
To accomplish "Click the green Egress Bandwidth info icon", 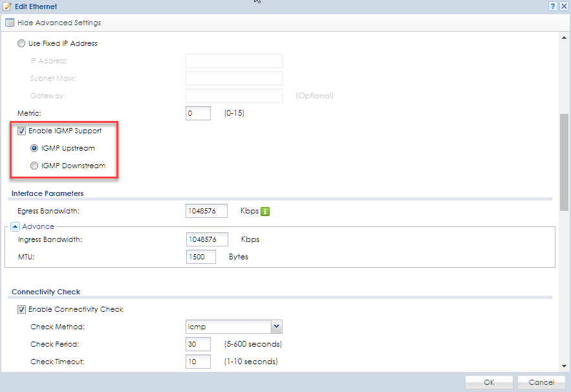I will tap(265, 211).
